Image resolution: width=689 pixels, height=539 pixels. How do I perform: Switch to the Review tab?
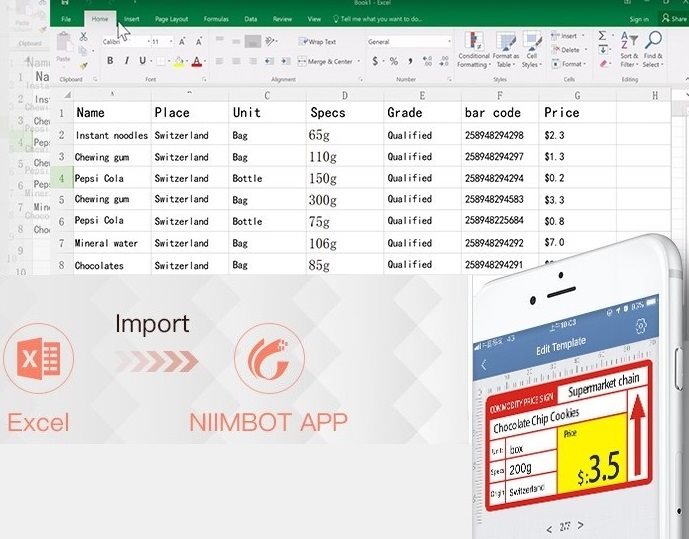[282, 19]
